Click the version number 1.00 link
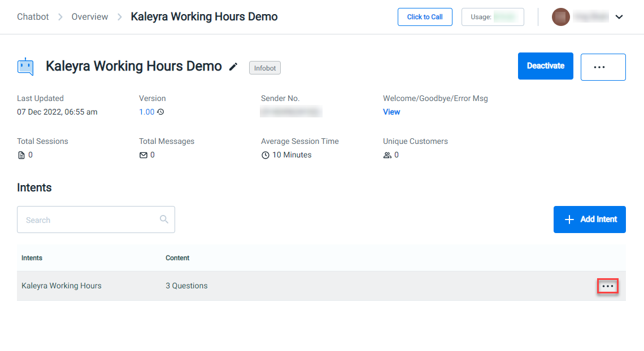The height and width of the screenshot is (351, 644). pyautogui.click(x=147, y=112)
